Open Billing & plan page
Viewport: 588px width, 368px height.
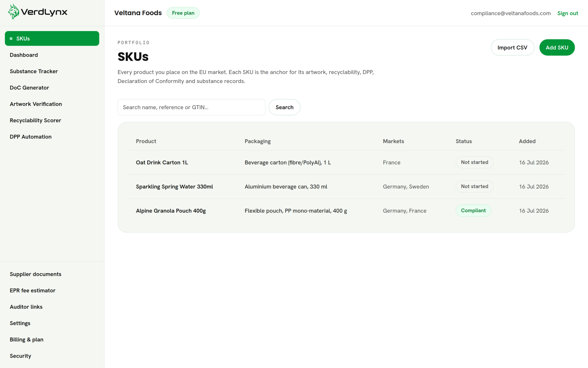[26, 339]
